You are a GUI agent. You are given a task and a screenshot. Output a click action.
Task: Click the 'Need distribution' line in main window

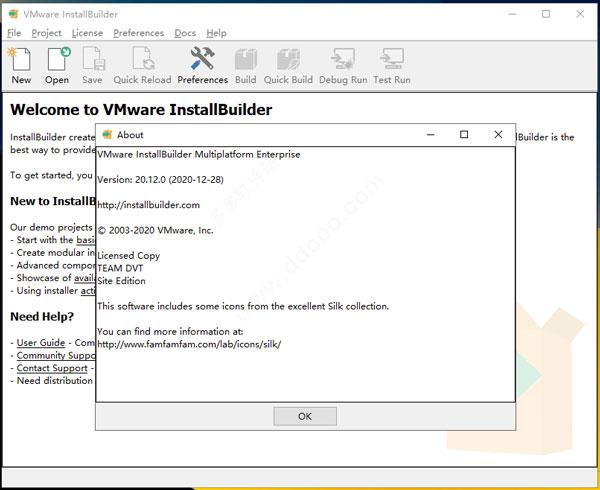pyautogui.click(x=52, y=381)
